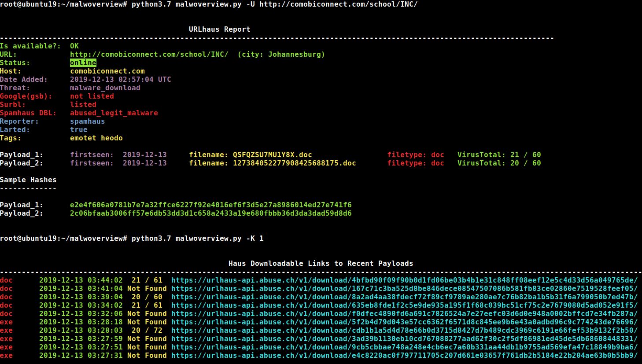
Task: Select the Google(gsb) value 'not listed'
Action: click(x=92, y=96)
